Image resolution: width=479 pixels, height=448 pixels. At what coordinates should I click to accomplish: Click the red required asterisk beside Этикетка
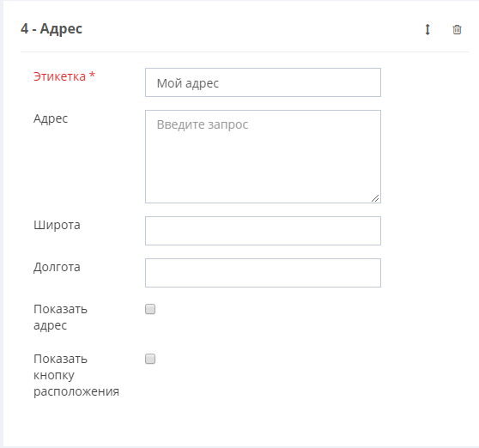coord(92,76)
